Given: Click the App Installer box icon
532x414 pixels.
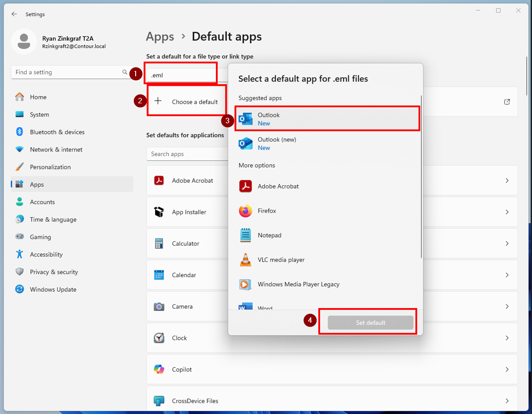Looking at the screenshot, I should 159,212.
